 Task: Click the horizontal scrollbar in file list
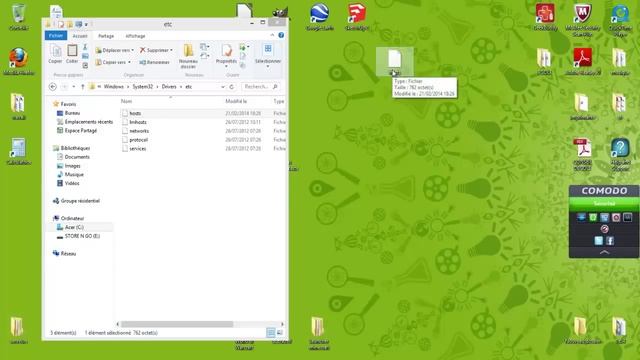click(177, 324)
